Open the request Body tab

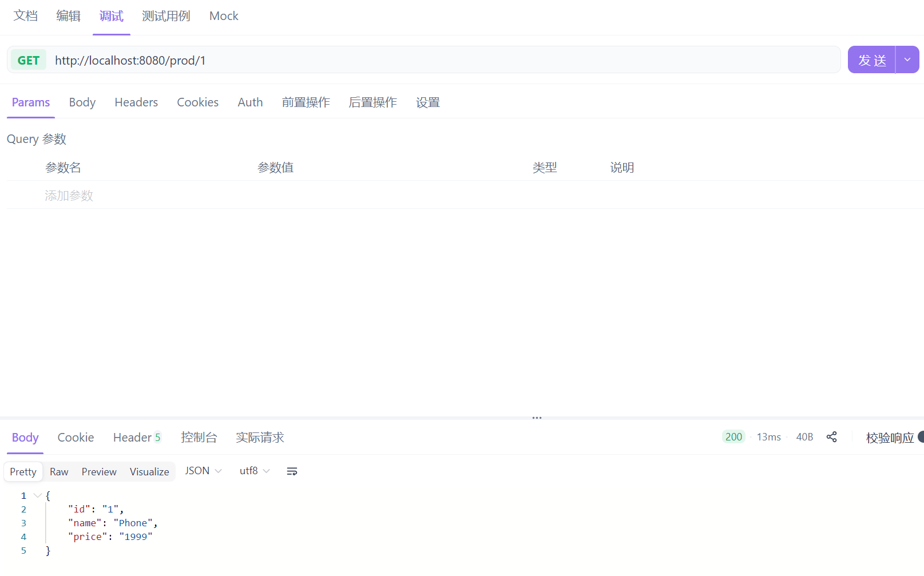tap(82, 102)
